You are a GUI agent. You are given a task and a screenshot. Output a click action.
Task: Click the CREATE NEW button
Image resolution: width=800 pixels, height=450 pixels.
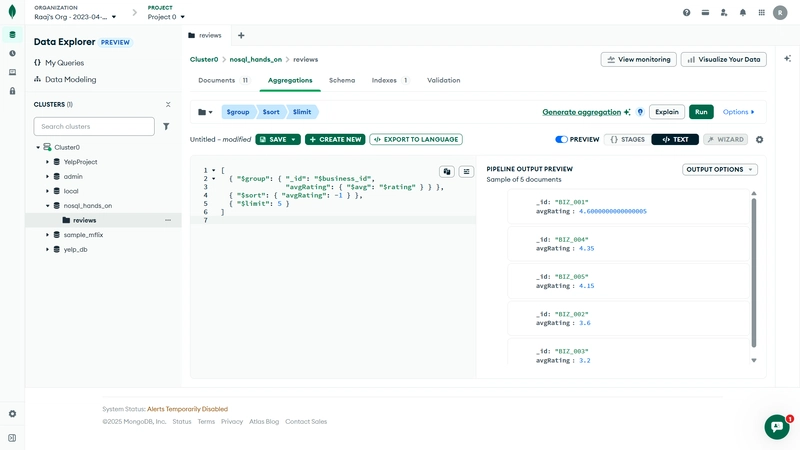click(x=335, y=139)
